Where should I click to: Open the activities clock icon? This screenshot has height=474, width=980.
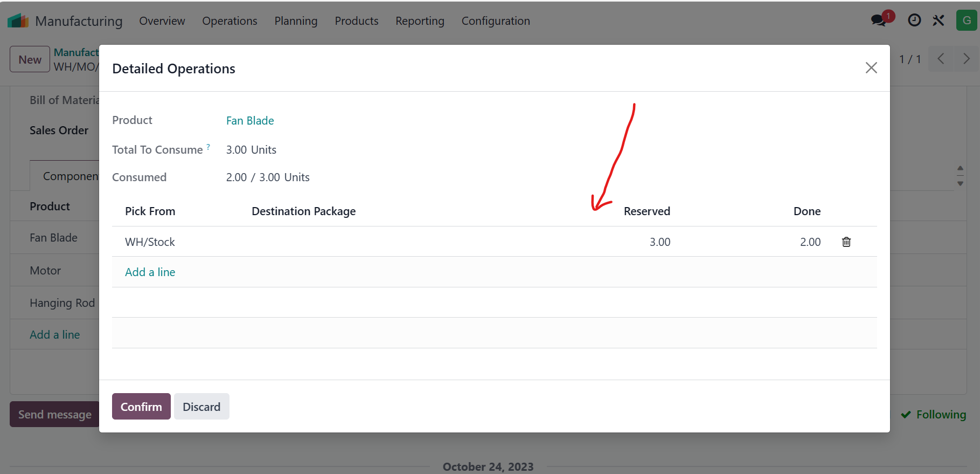point(914,20)
